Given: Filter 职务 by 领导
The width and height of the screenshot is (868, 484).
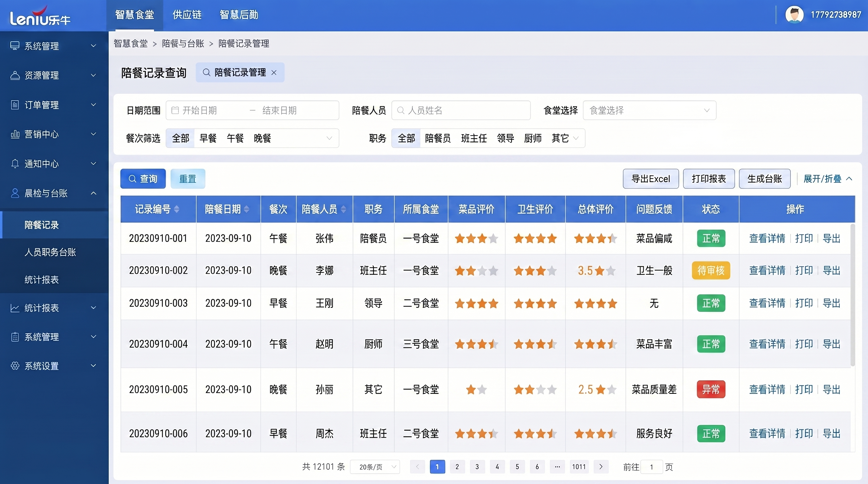Looking at the screenshot, I should tap(505, 138).
